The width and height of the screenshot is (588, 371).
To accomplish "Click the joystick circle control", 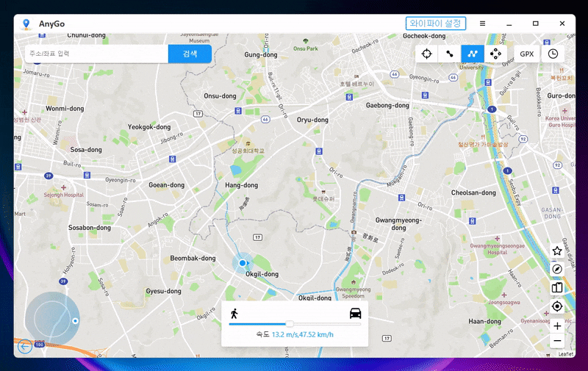I will [x=52, y=319].
